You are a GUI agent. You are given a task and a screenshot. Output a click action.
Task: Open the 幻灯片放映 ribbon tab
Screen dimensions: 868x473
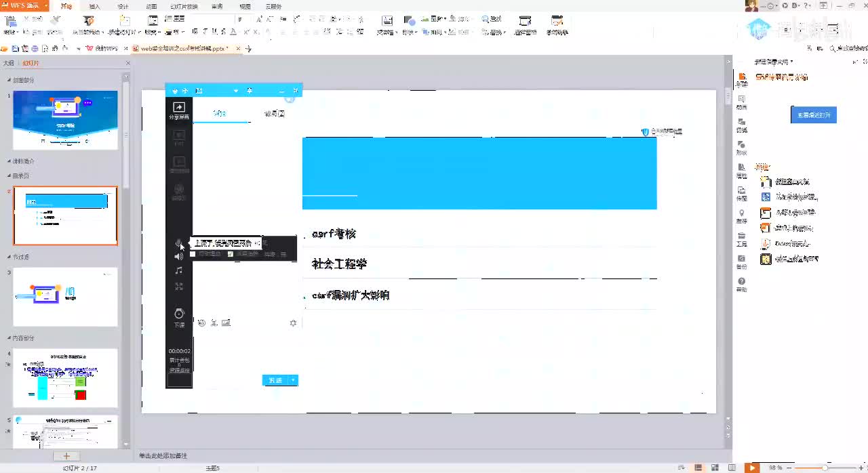[184, 6]
